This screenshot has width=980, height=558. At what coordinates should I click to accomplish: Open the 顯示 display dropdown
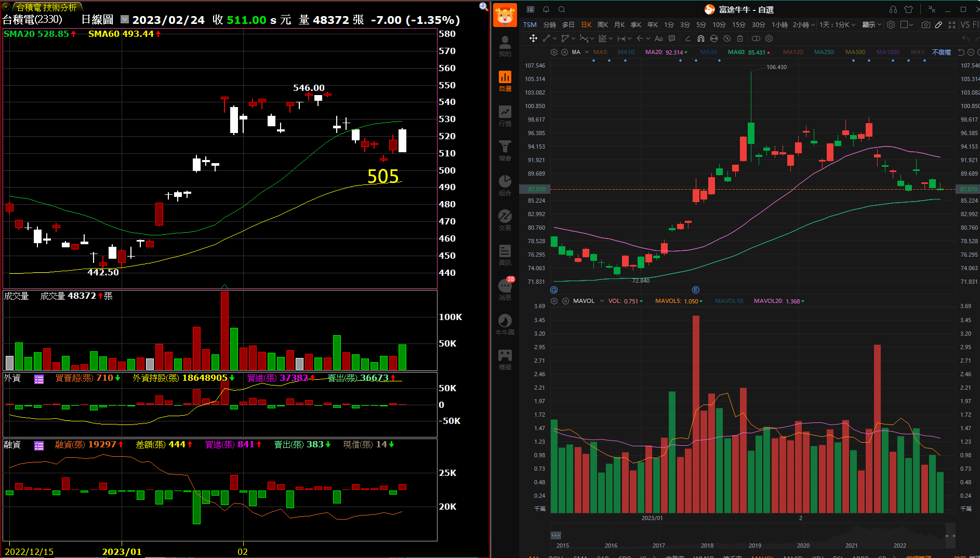point(871,24)
